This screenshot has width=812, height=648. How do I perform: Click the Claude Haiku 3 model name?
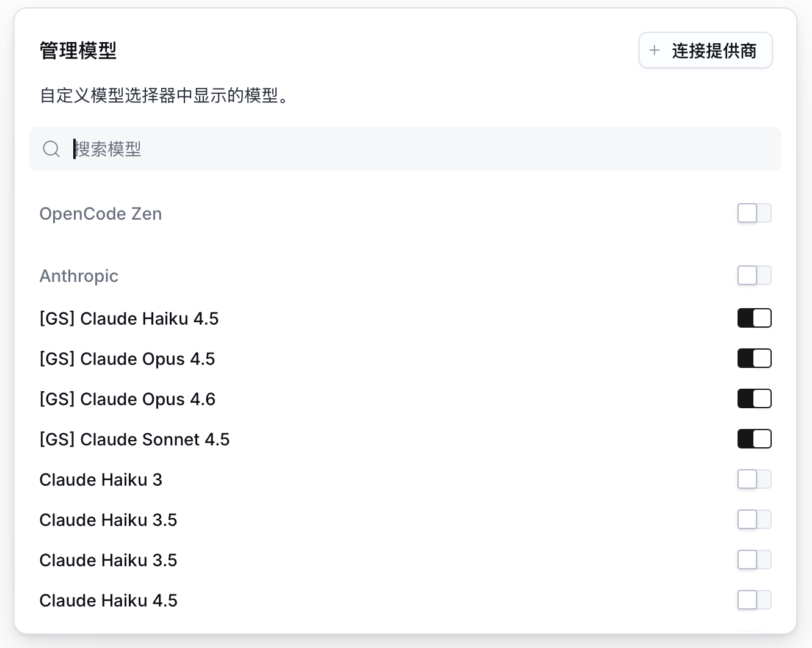click(101, 480)
